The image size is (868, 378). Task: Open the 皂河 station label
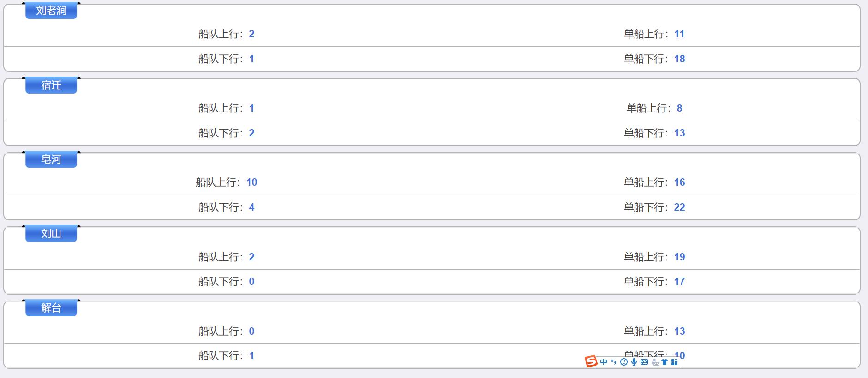click(x=51, y=159)
